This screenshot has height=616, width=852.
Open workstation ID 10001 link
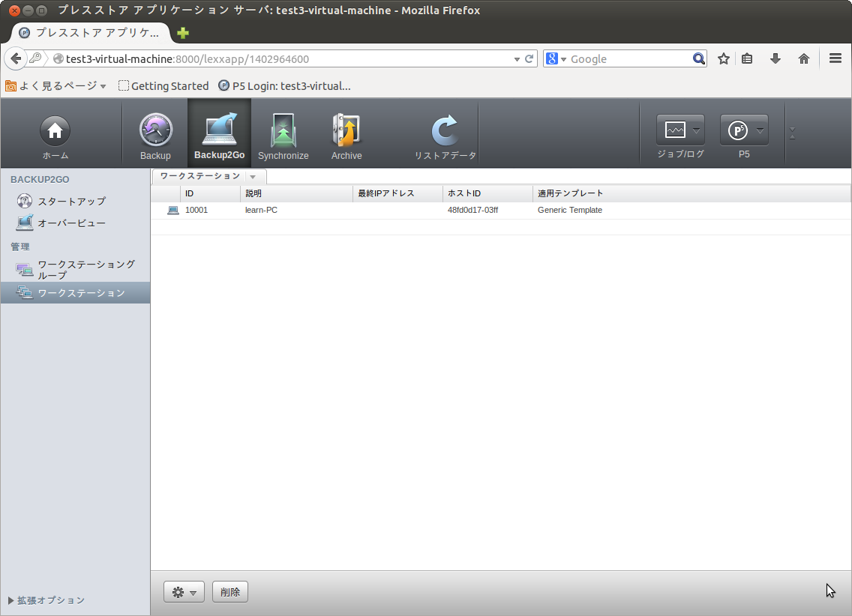[x=196, y=210]
